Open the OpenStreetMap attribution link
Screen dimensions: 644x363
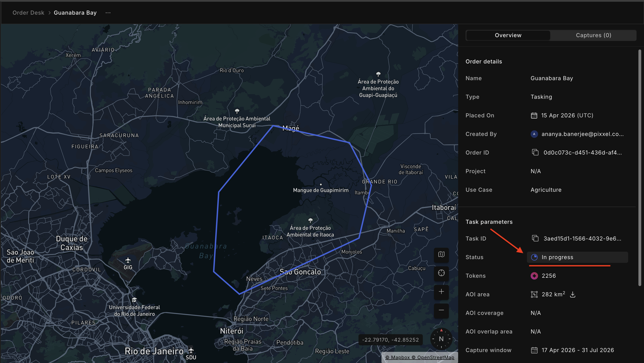pyautogui.click(x=433, y=357)
